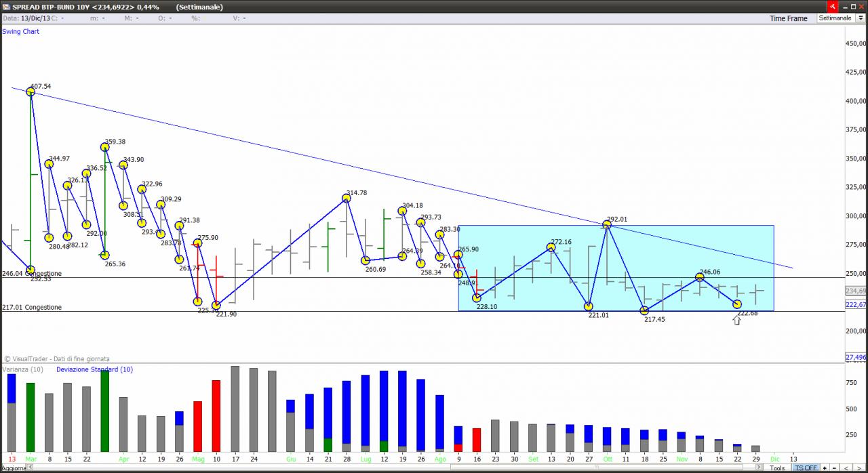Toggle the TS OFF button
868x473 pixels.
click(x=806, y=468)
